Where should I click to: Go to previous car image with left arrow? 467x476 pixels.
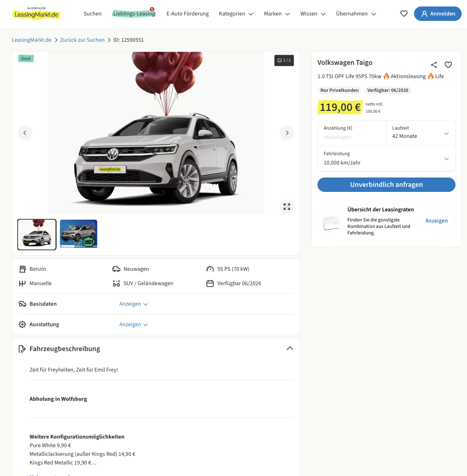tap(25, 133)
